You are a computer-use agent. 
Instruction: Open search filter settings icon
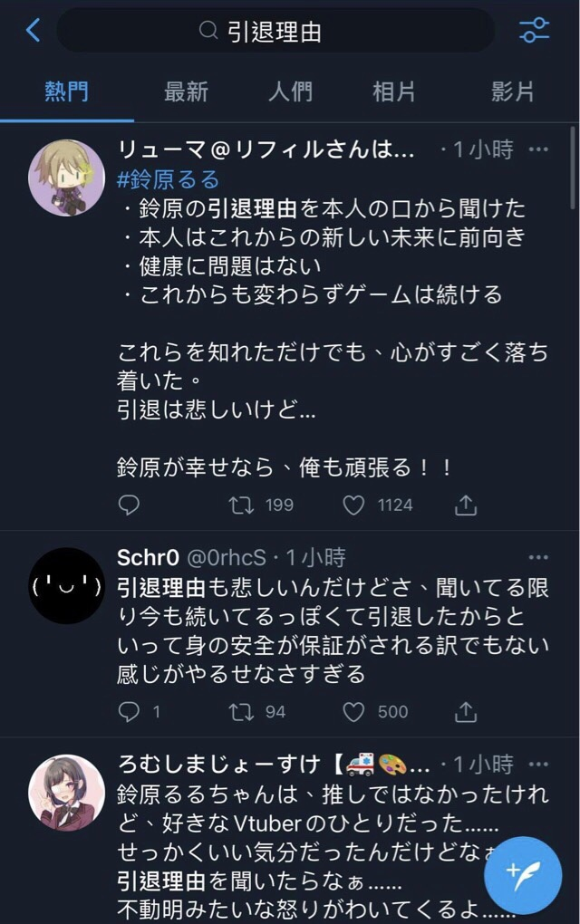[535, 31]
